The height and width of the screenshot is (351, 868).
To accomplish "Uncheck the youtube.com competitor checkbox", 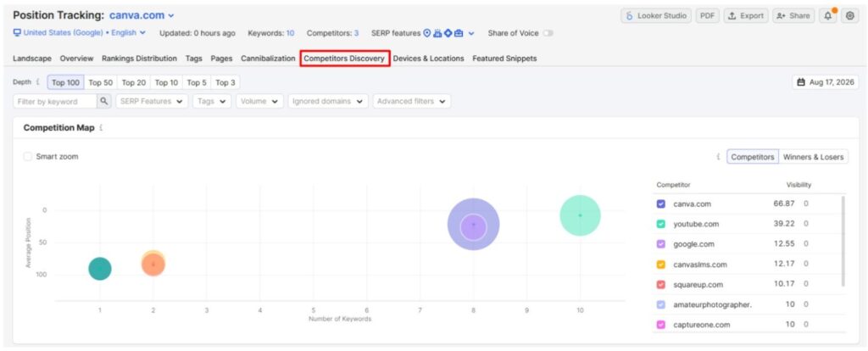I will pos(661,224).
